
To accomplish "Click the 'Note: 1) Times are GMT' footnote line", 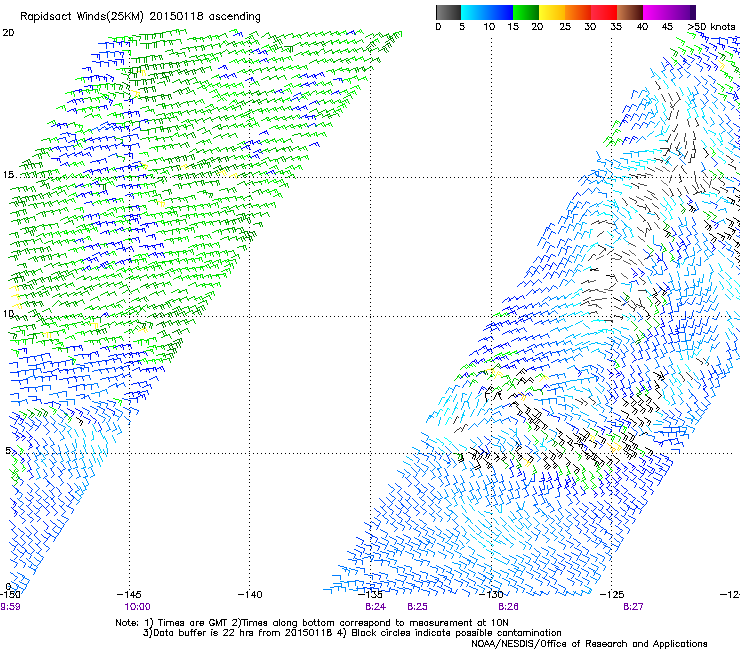I will (x=312, y=623).
